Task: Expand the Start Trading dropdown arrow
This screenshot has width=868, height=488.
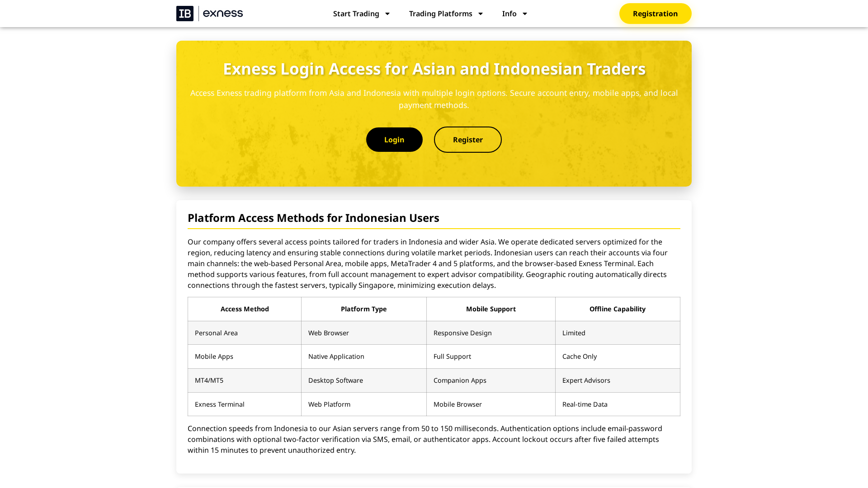Action: [x=387, y=14]
